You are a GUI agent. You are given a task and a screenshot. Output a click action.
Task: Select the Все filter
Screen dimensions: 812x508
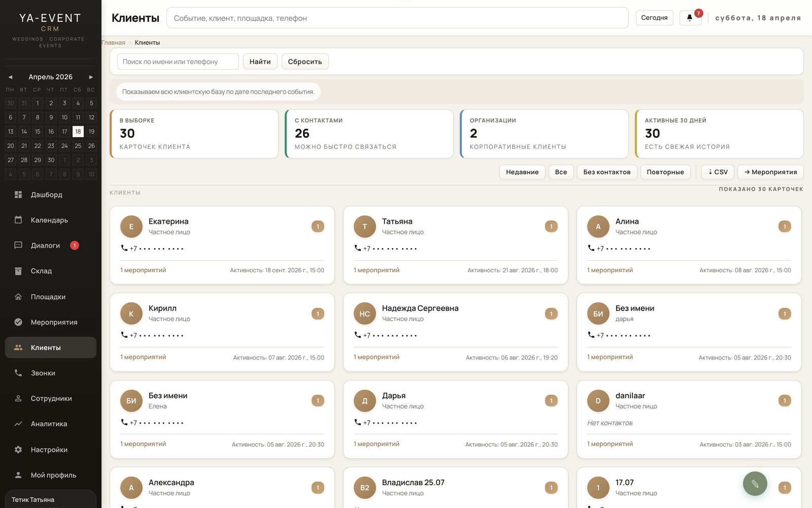[561, 172]
